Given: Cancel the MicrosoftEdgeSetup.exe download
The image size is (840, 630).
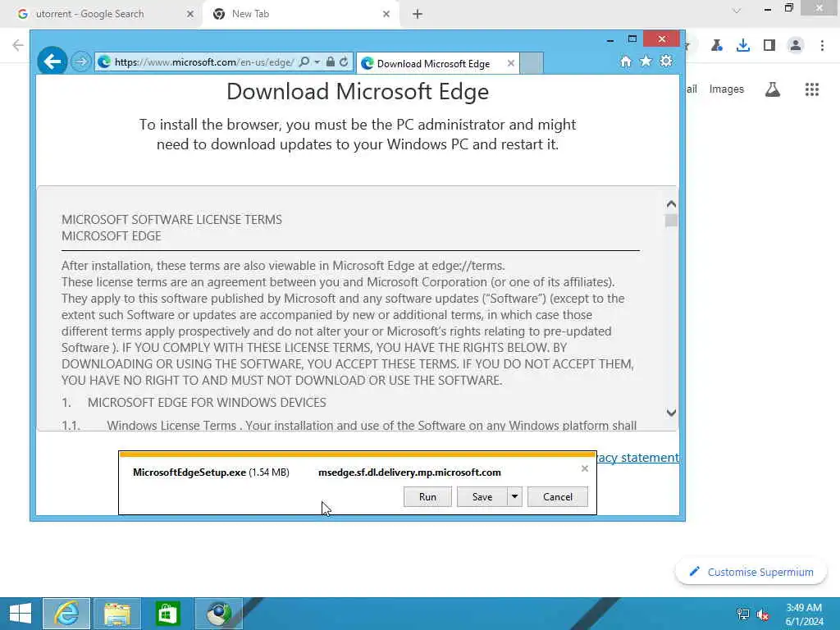Looking at the screenshot, I should pyautogui.click(x=558, y=496).
